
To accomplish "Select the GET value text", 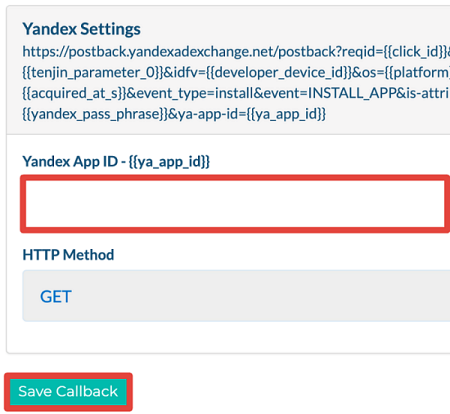I will tap(56, 296).
